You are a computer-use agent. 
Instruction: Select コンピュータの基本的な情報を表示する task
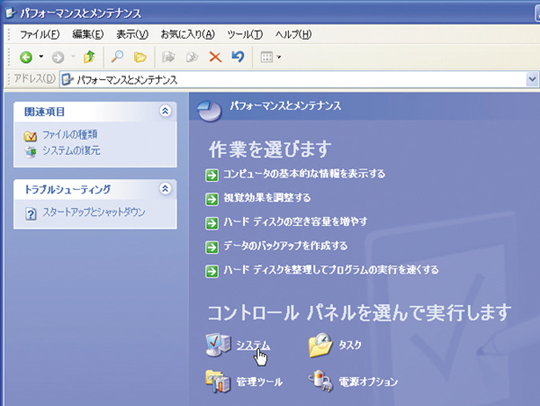(x=304, y=174)
